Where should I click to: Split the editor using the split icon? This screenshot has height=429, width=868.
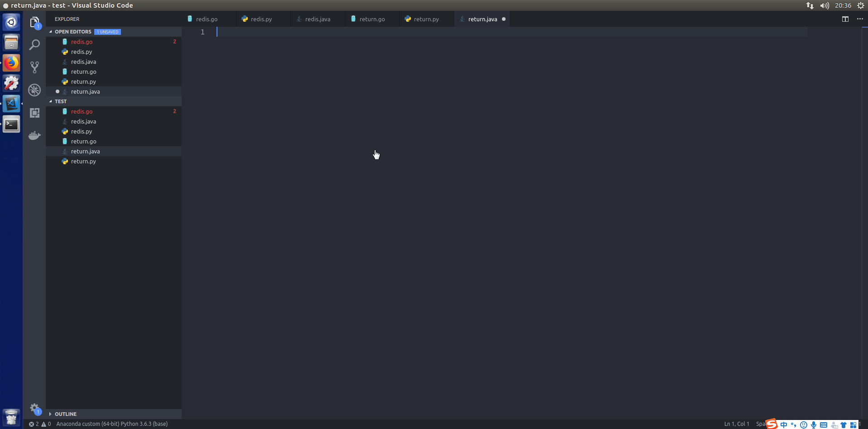(x=844, y=19)
